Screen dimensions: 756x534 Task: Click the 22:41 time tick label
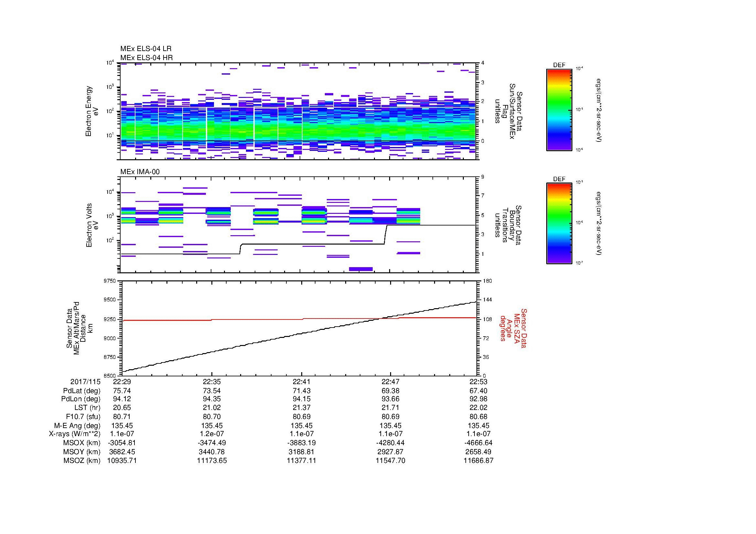tap(302, 382)
